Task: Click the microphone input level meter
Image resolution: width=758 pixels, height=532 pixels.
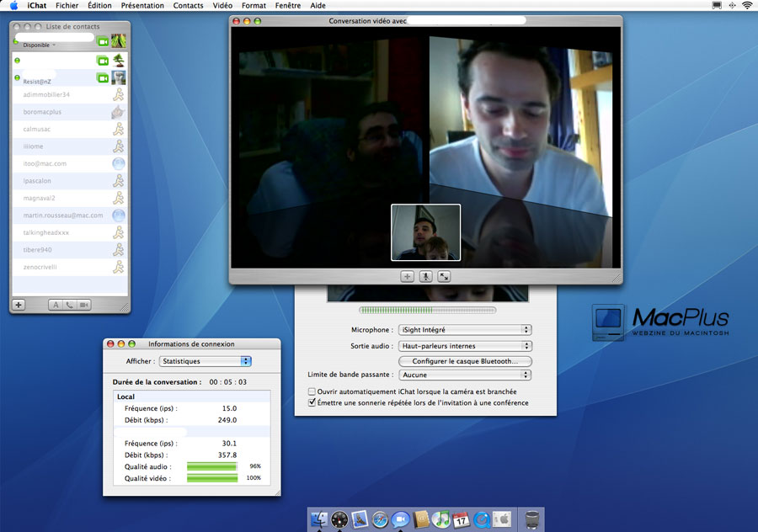Action: [x=427, y=311]
